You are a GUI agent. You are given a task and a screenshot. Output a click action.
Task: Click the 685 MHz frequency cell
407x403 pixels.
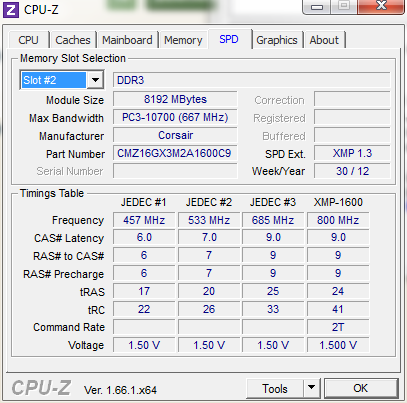point(273,220)
